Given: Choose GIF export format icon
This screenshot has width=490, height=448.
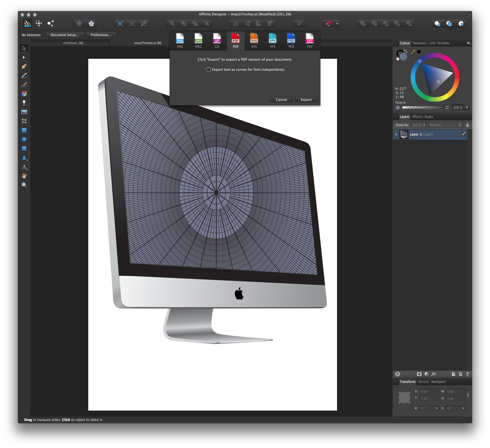Looking at the screenshot, I should 217,41.
